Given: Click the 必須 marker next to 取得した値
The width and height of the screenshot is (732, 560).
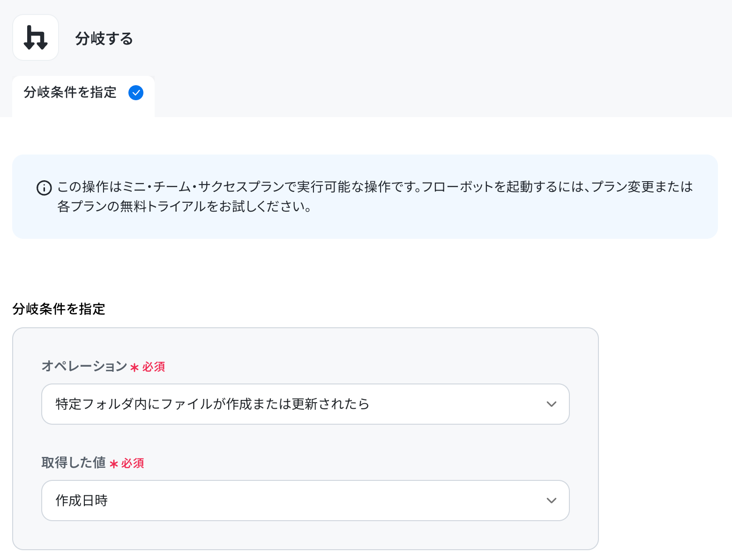Looking at the screenshot, I should point(133,463).
